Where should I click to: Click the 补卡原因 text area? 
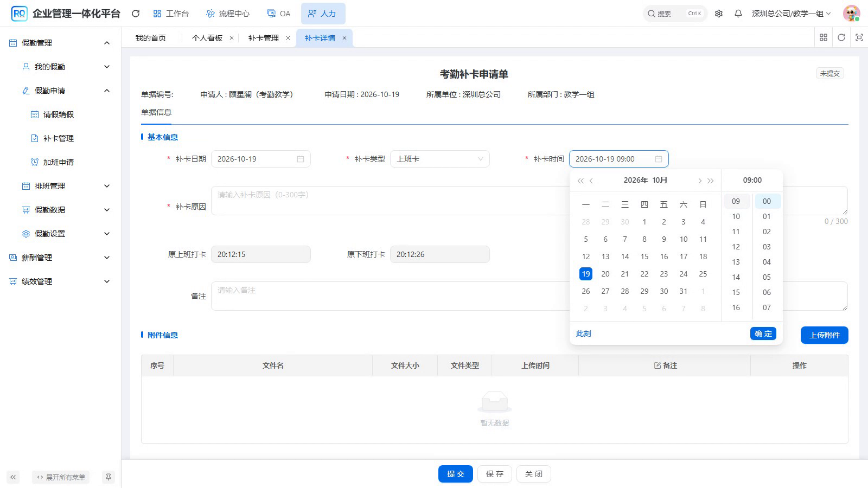click(x=529, y=201)
